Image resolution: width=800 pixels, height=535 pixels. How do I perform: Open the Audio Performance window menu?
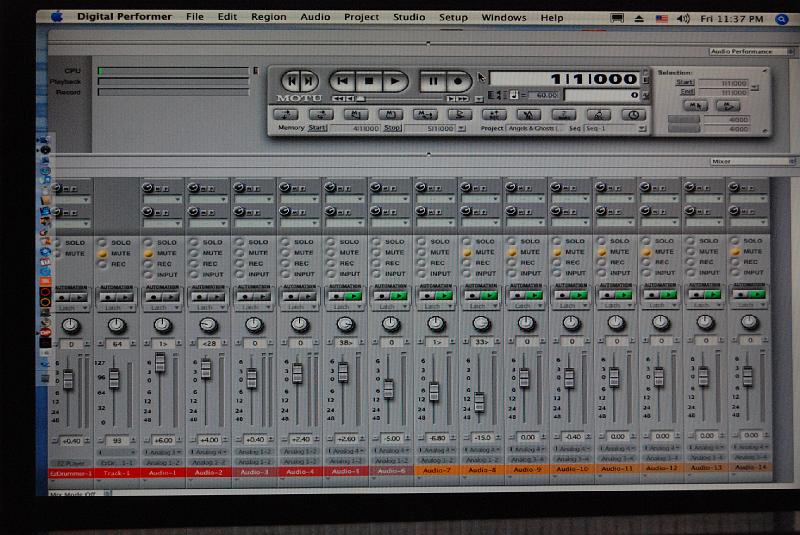click(x=751, y=52)
